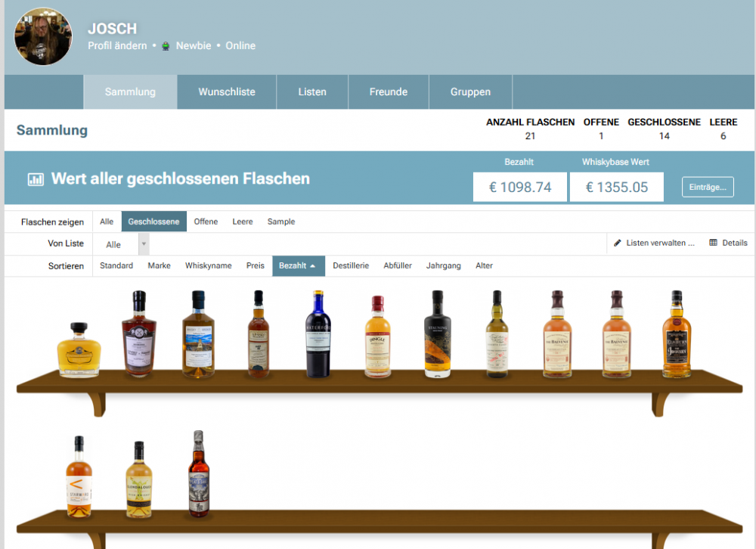This screenshot has width=756, height=549.
Task: Expand the Von Liste dropdown
Action: 144,244
